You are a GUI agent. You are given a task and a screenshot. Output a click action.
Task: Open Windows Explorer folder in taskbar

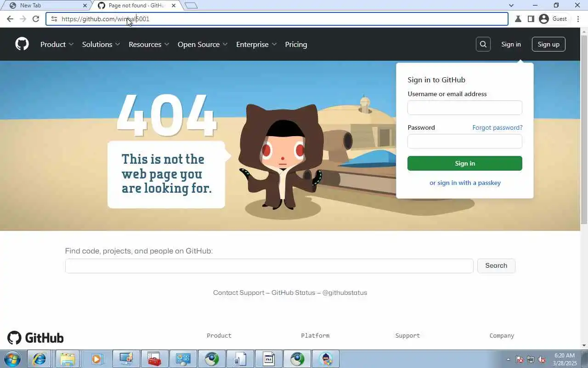pos(68,359)
